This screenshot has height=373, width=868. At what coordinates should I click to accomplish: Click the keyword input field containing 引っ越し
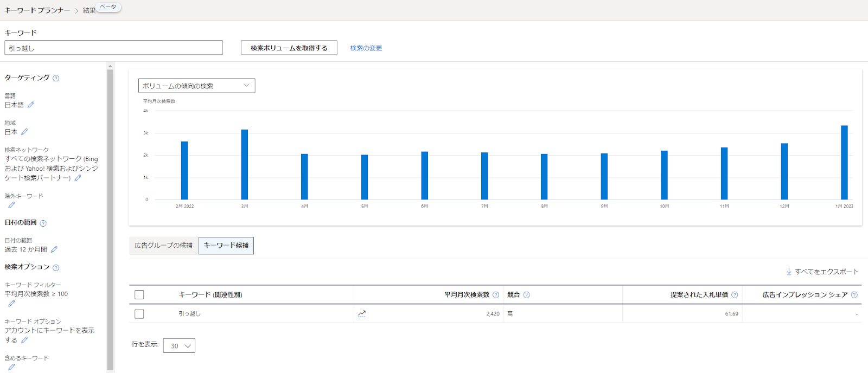click(x=113, y=48)
